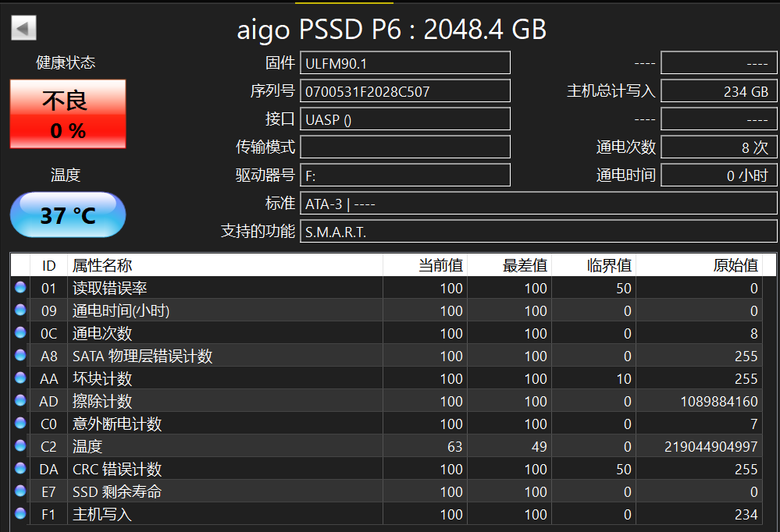This screenshot has width=780, height=532.
Task: Click the status dot for attribute AA
Action: pyautogui.click(x=20, y=378)
